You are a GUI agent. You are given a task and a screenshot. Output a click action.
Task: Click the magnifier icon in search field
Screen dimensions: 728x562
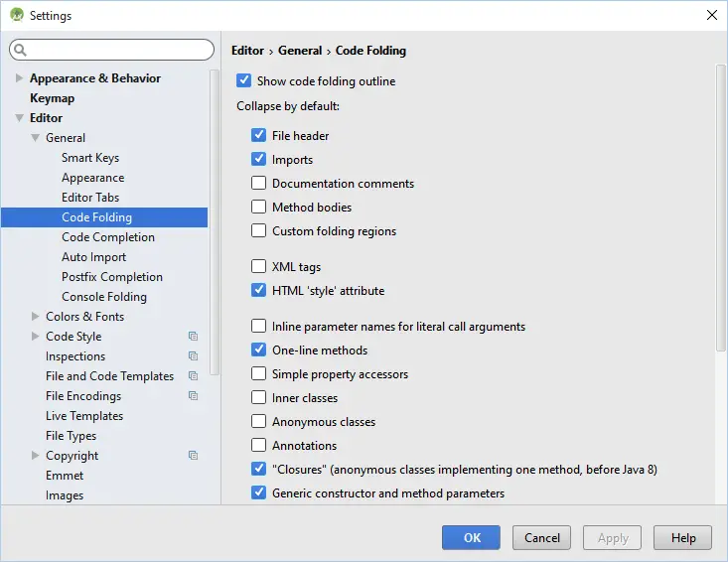tap(21, 50)
